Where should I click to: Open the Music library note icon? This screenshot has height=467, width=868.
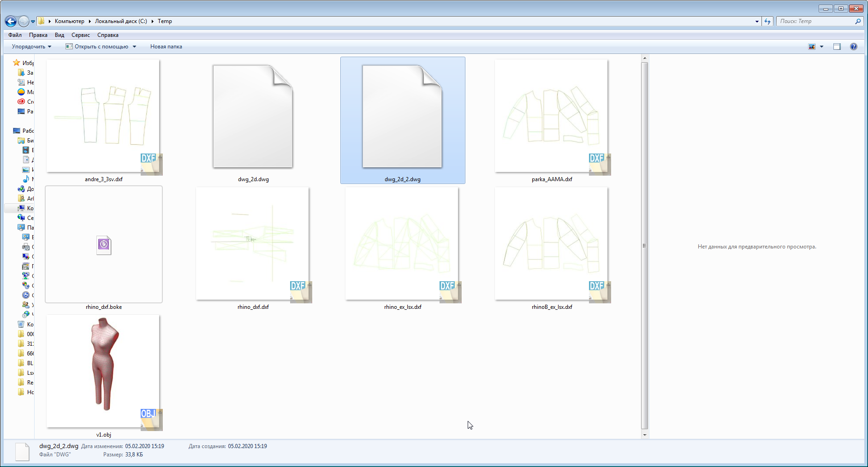click(x=26, y=179)
